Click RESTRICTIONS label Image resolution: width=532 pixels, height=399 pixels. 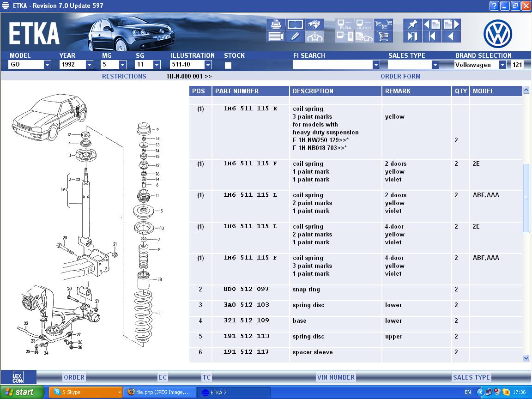[x=124, y=76]
